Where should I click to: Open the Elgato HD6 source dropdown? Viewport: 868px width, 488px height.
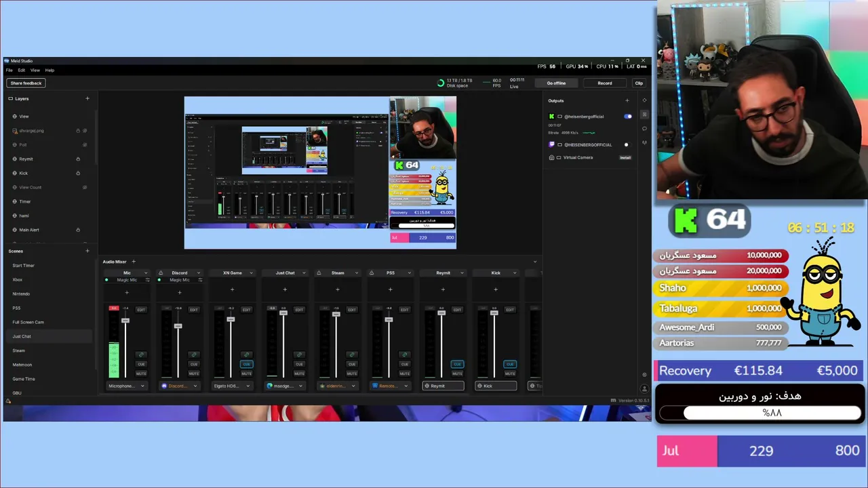(x=233, y=386)
